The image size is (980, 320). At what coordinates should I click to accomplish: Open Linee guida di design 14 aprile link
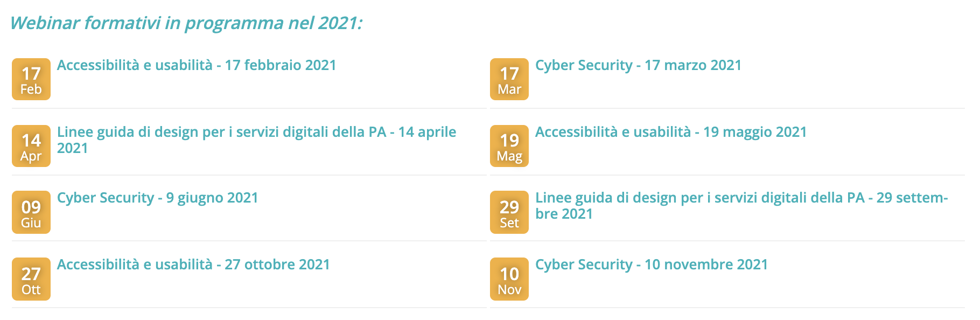256,140
